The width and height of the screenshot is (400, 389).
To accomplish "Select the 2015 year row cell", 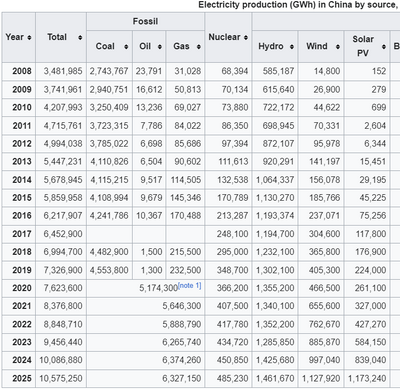I will [x=19, y=198].
